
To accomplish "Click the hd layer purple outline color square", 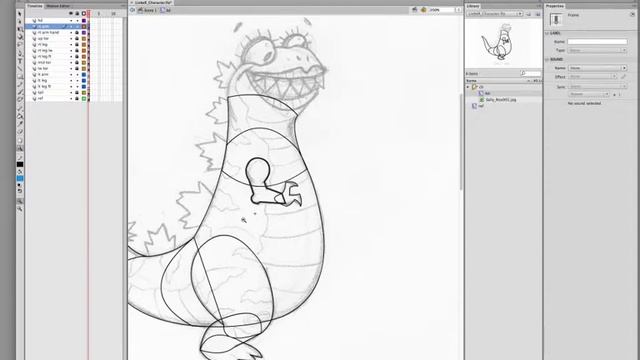I will click(84, 20).
